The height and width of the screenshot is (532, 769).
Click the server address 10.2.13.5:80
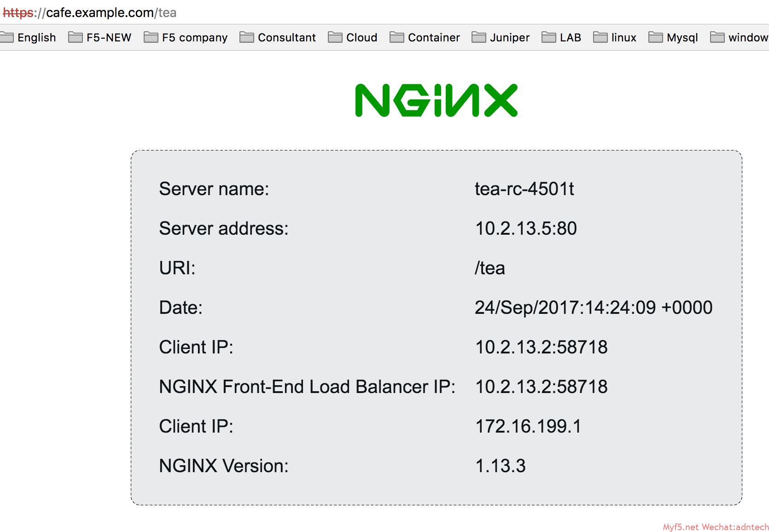pos(526,228)
